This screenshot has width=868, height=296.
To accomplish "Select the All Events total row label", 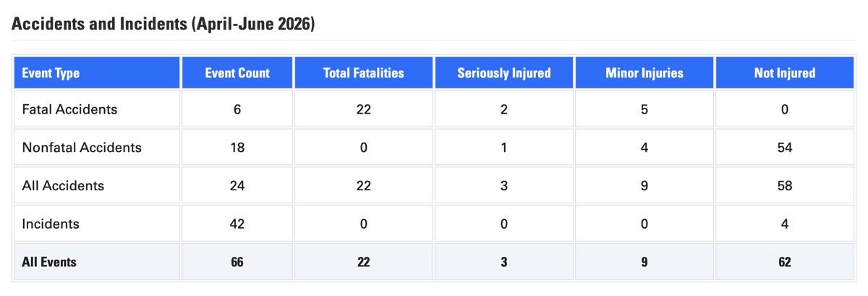I will [49, 262].
